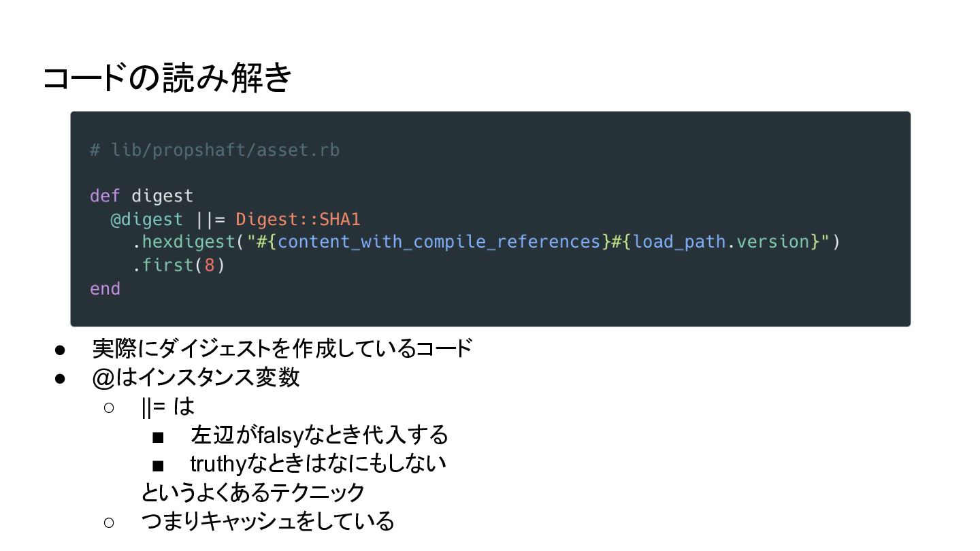The width and height of the screenshot is (980, 551).
Task: Click the line 左辺がfalsyなとき代入する
Action: point(319,435)
